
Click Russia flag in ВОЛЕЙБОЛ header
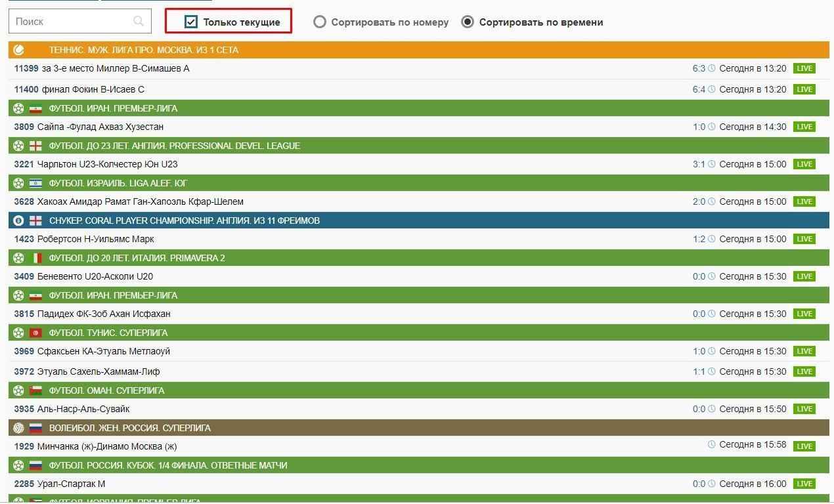(x=35, y=428)
